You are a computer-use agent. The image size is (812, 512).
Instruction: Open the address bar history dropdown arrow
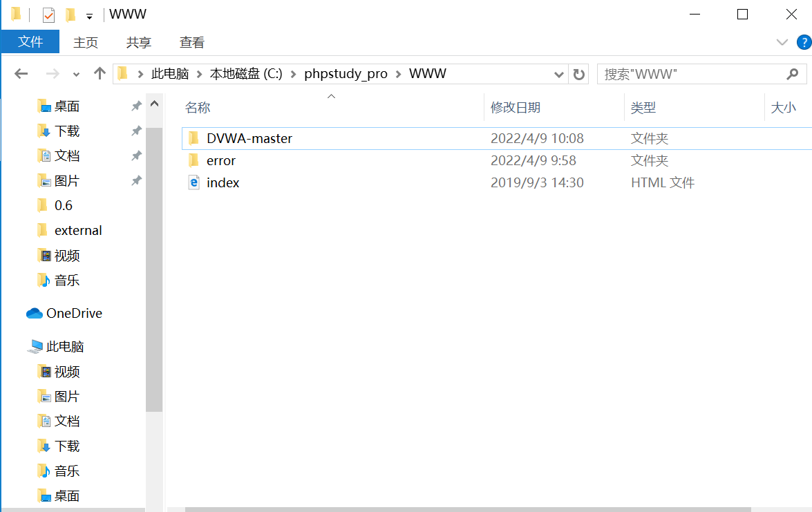(x=558, y=74)
